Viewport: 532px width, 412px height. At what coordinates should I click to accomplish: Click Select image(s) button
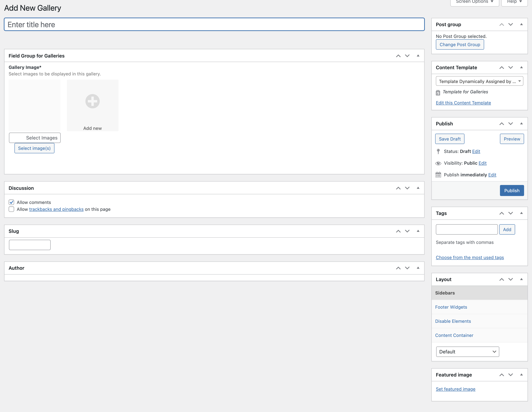click(34, 148)
